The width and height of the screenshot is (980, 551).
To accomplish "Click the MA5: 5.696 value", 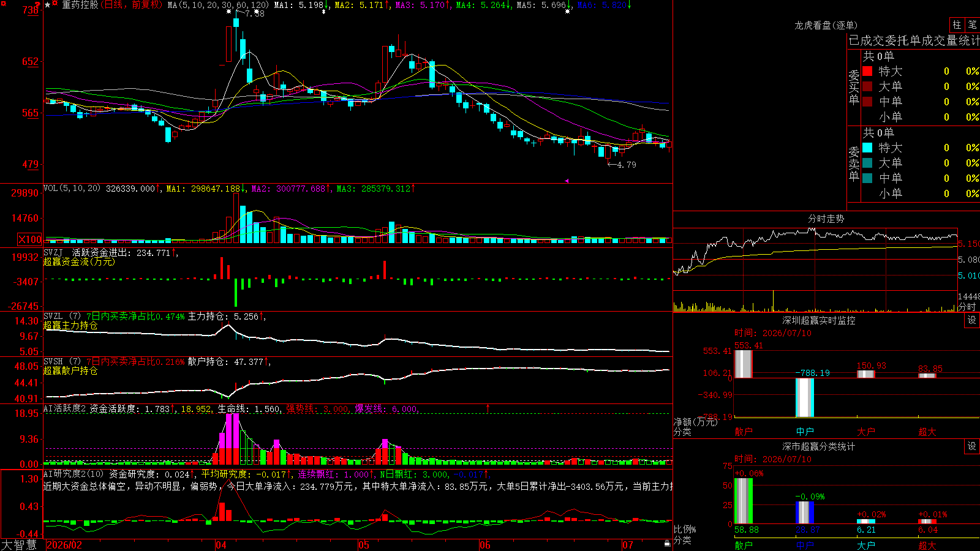I will (541, 5).
